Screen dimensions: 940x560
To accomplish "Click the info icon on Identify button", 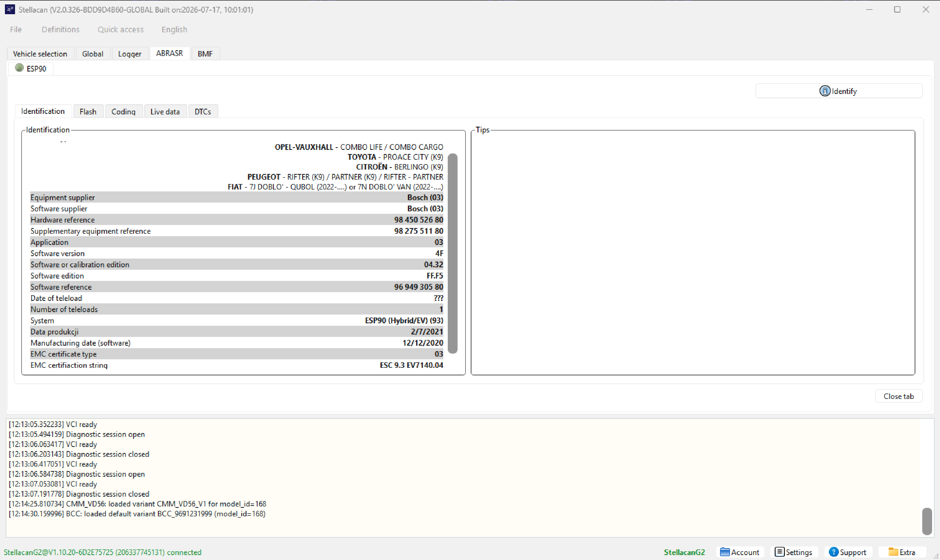I will [x=824, y=91].
